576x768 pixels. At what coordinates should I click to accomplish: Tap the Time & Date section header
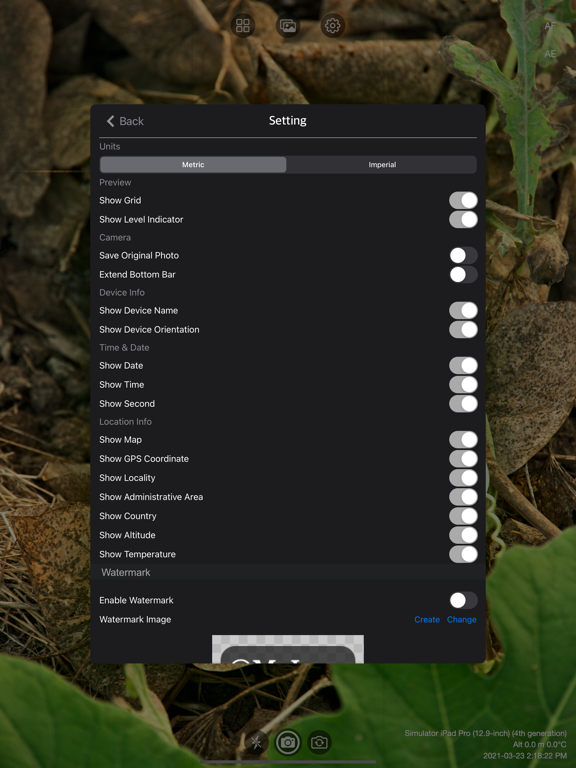124,348
